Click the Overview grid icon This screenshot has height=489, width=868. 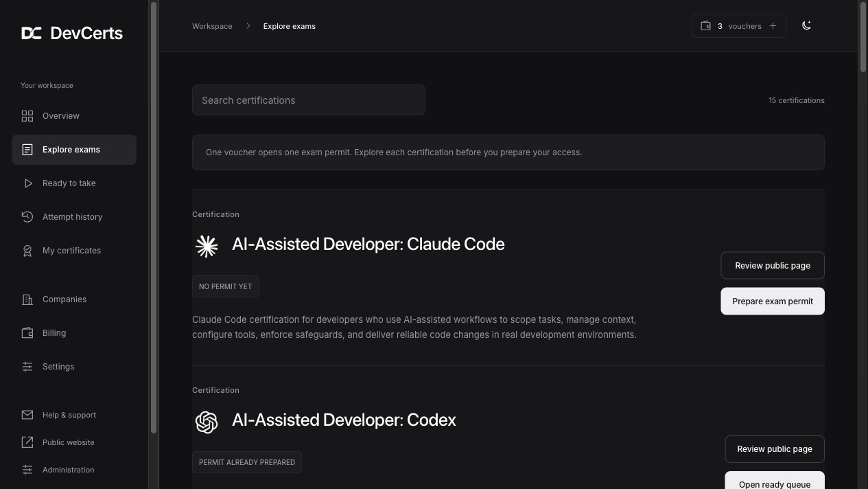click(27, 116)
